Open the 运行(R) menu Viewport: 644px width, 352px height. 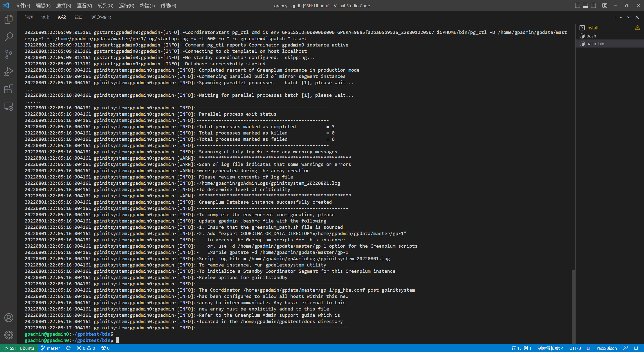pyautogui.click(x=127, y=6)
